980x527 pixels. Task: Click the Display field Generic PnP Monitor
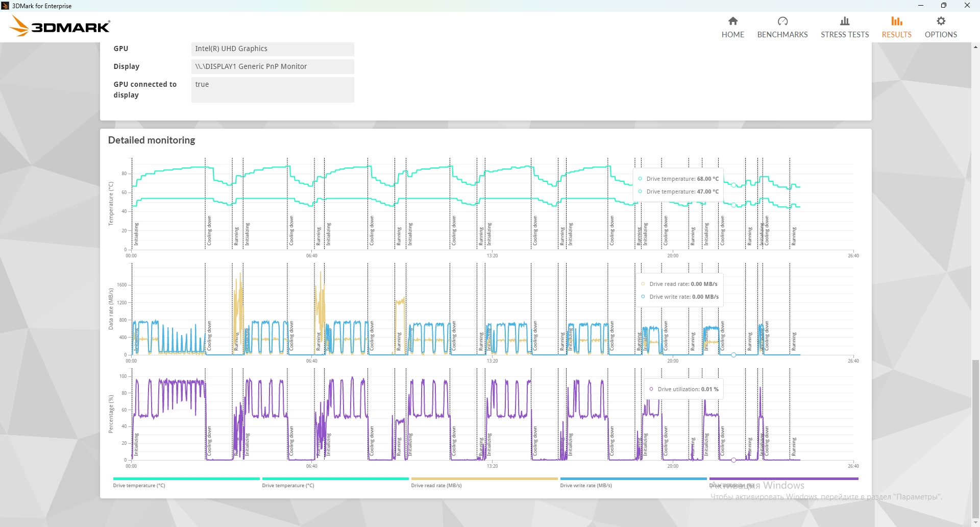tap(273, 67)
